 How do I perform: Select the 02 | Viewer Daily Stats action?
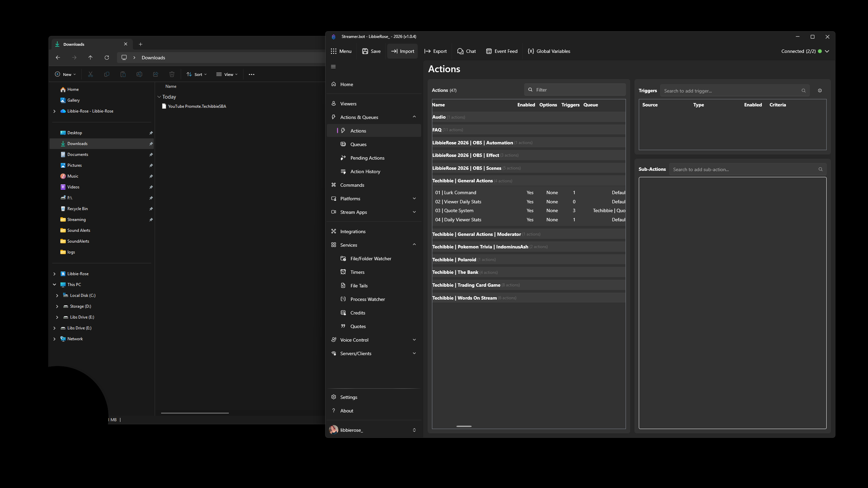point(529,202)
